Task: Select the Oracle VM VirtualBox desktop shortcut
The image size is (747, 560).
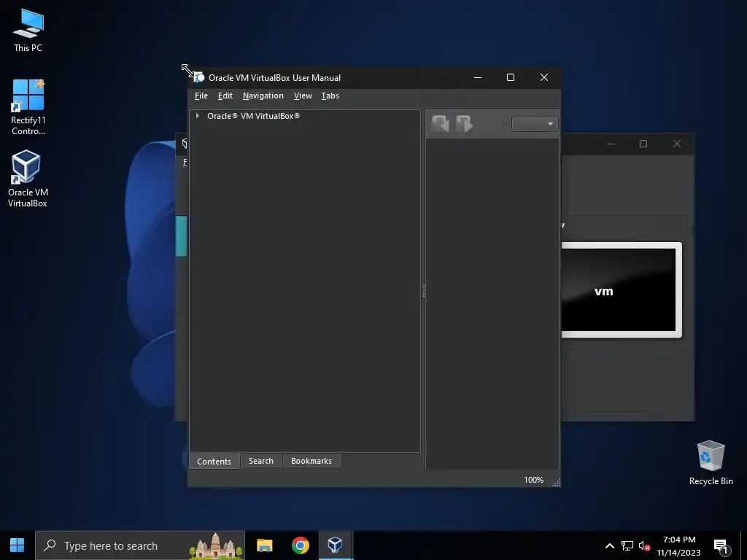Action: pos(28,179)
